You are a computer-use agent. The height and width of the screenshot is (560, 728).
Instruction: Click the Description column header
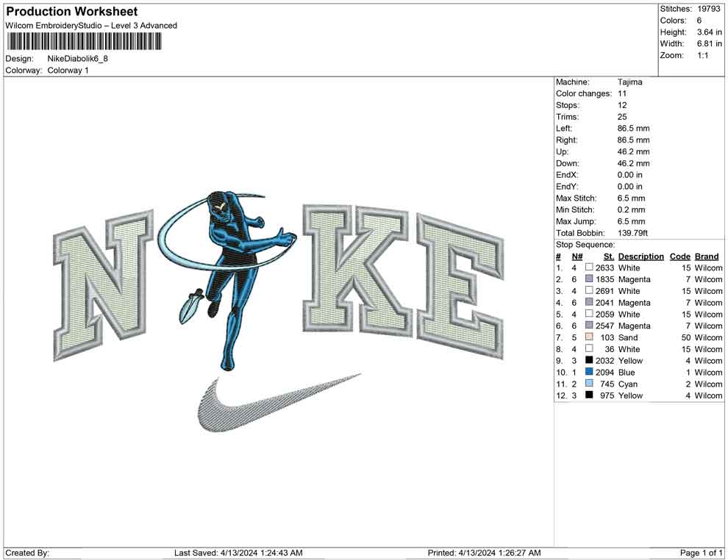pos(640,256)
